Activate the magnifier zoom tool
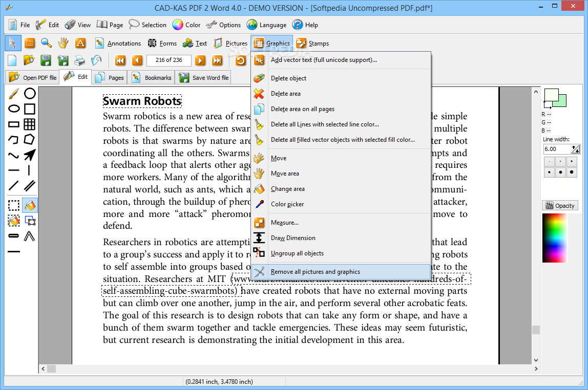Screen dimensions: 588x390 [47, 43]
